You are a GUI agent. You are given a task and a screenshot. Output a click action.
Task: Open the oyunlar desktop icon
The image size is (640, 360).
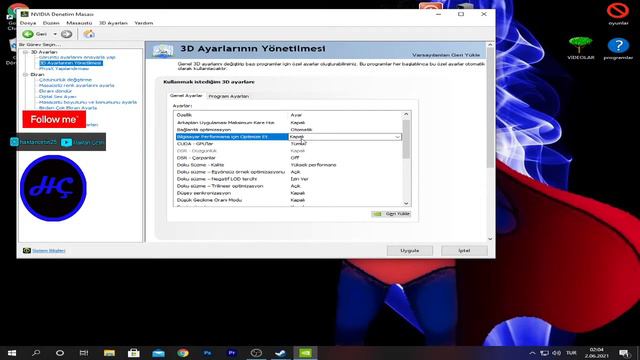pos(618,14)
